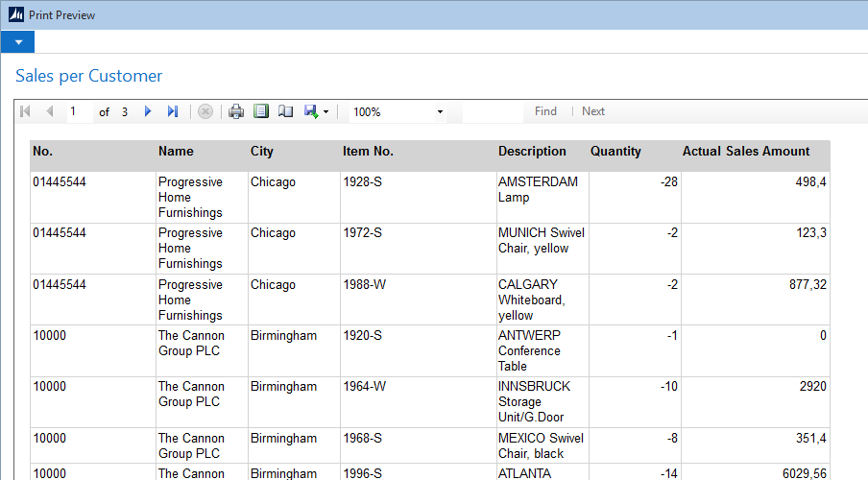Click the stop rendering icon

[x=205, y=111]
